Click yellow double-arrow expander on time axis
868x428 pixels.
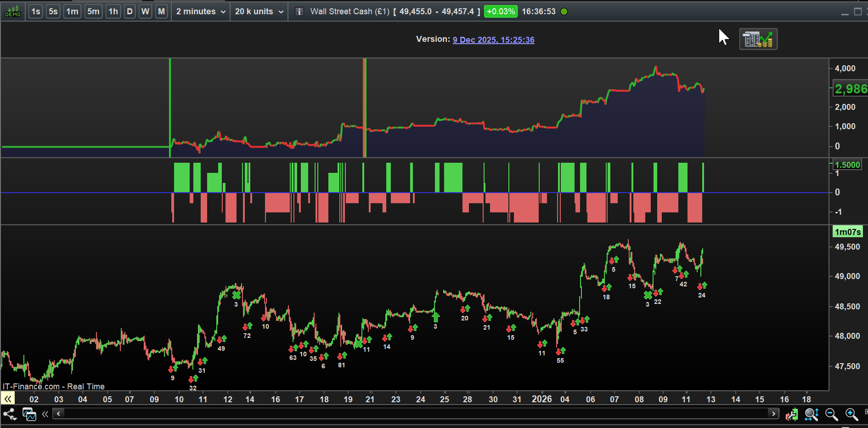point(8,399)
